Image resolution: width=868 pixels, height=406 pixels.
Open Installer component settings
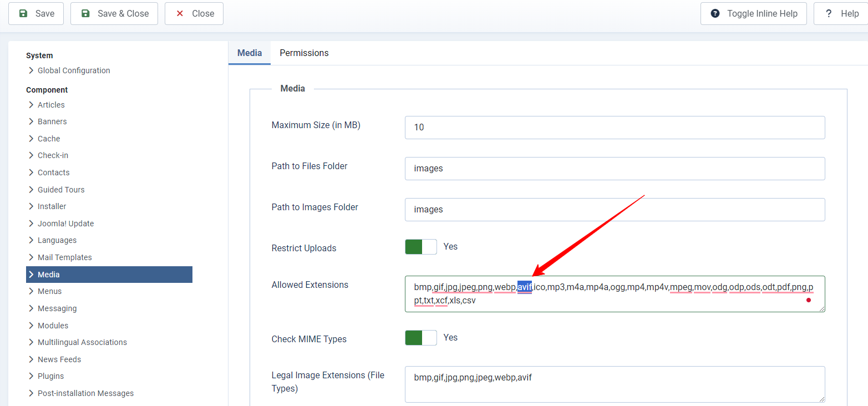click(x=52, y=206)
